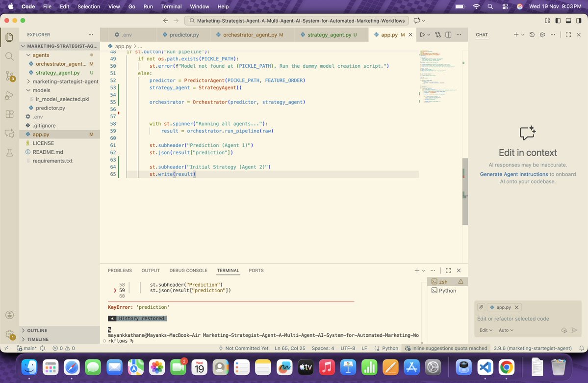The height and width of the screenshot is (383, 588).
Task: Toggle the Problems panel tab
Action: point(120,271)
